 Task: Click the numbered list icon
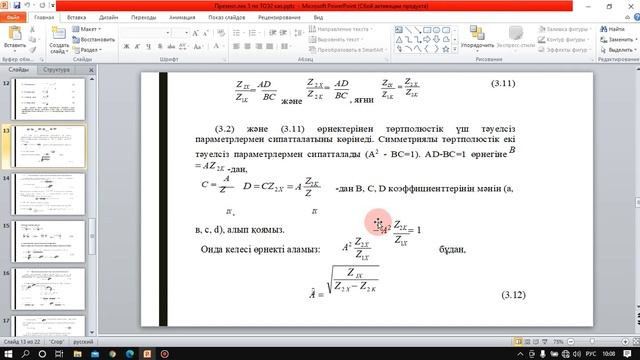[253, 33]
